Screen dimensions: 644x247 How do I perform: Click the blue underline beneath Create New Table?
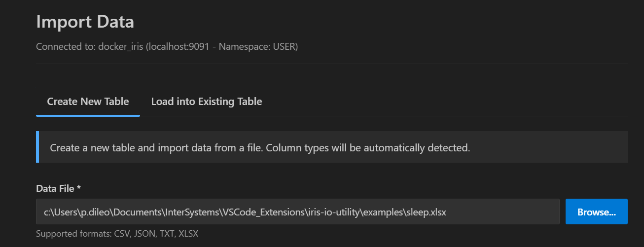pyautogui.click(x=88, y=116)
